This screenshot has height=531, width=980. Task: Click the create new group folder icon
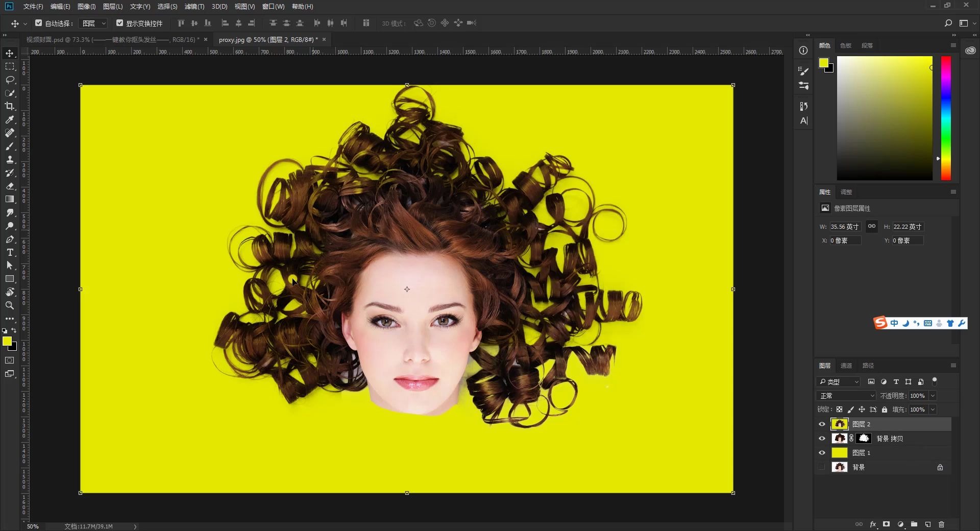(x=914, y=524)
